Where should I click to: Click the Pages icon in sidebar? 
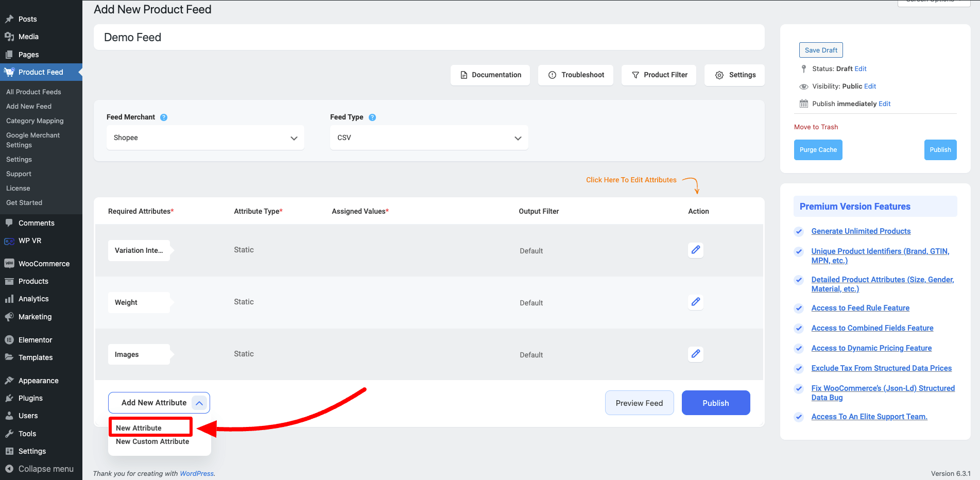(9, 55)
